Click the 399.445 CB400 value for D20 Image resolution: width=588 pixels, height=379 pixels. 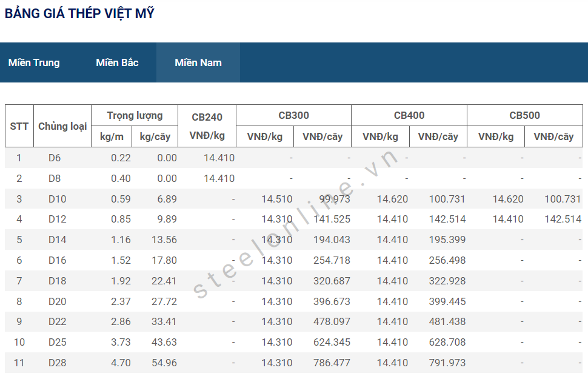(x=447, y=302)
